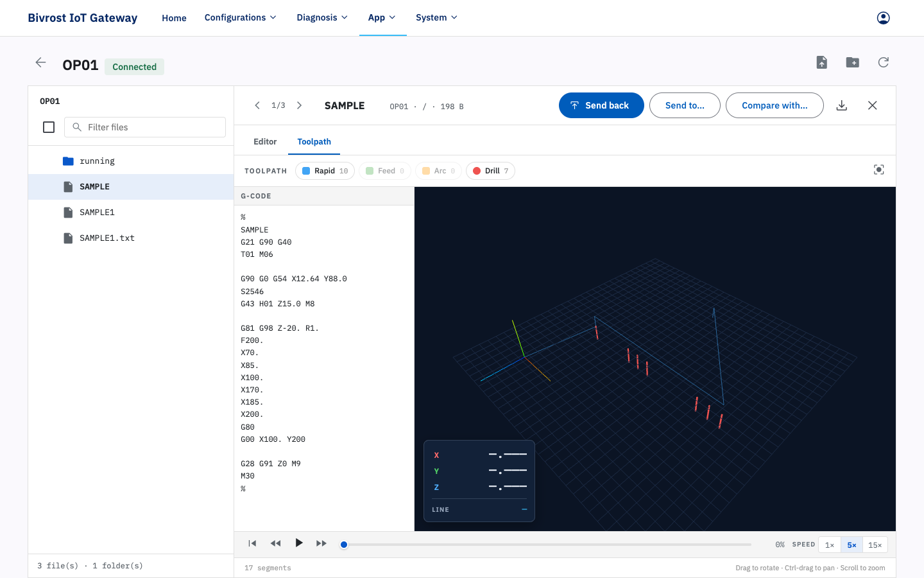Click G-code line G81 G98 Z-20. R1.
This screenshot has width=924, height=578.
pyautogui.click(x=280, y=328)
